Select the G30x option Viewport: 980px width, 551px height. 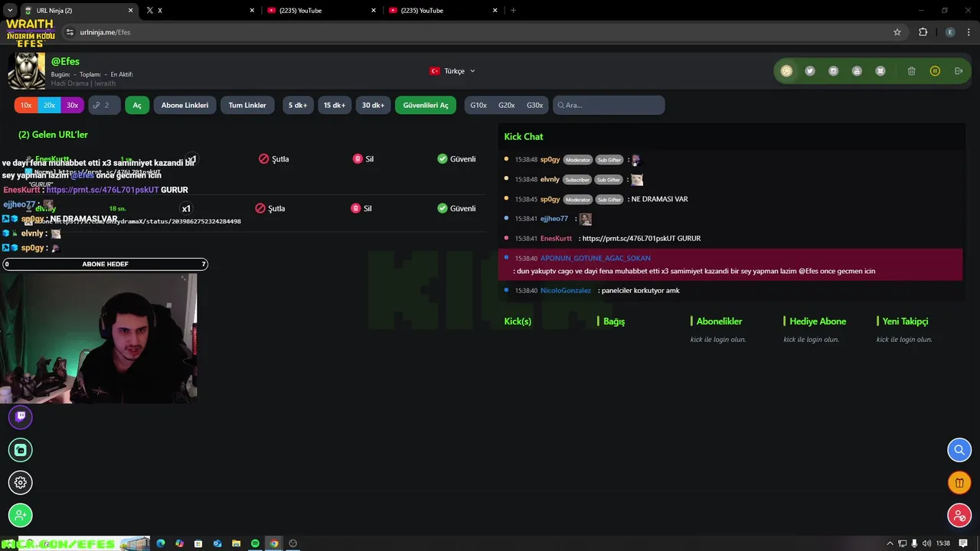[x=534, y=106]
